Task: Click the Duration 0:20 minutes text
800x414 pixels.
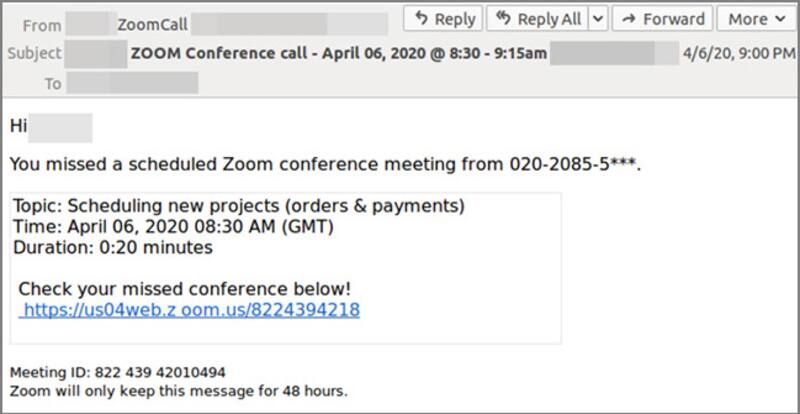Action: tap(113, 247)
